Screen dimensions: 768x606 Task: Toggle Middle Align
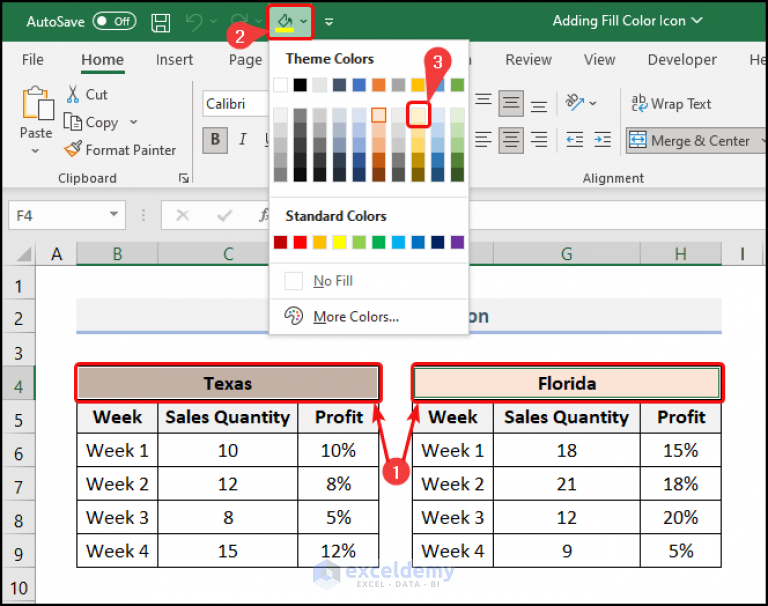tap(511, 103)
